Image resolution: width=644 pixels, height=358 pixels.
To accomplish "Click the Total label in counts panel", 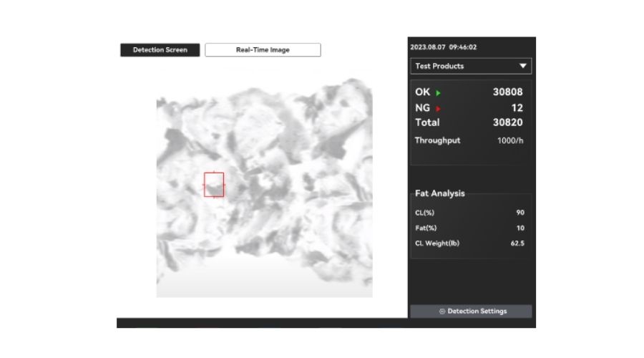I will point(427,122).
